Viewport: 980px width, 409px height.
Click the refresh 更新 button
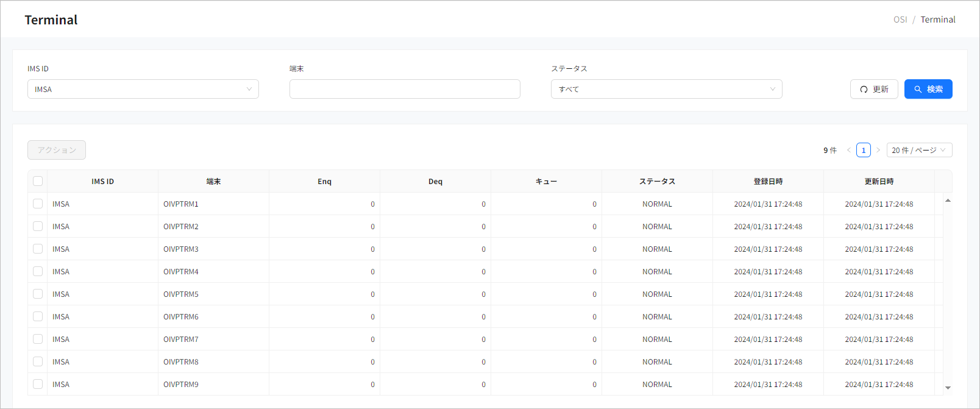[x=873, y=89]
